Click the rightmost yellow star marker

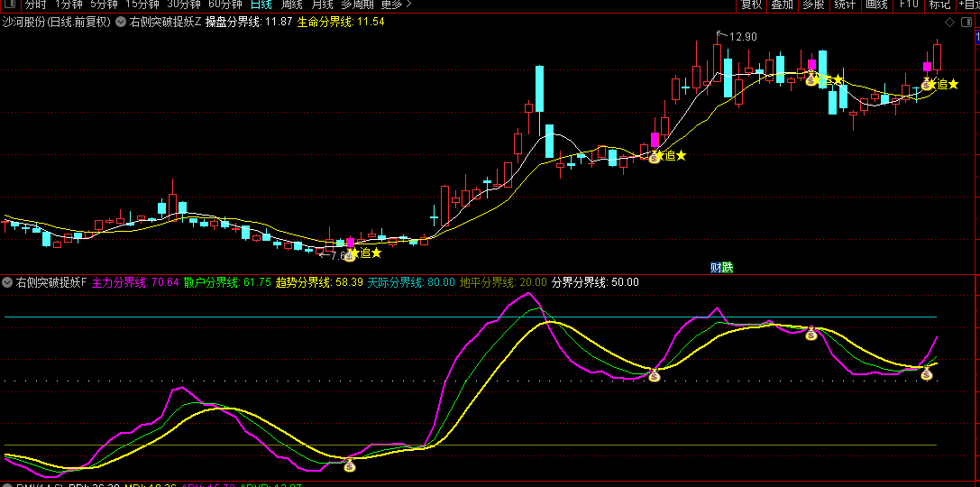click(x=953, y=84)
